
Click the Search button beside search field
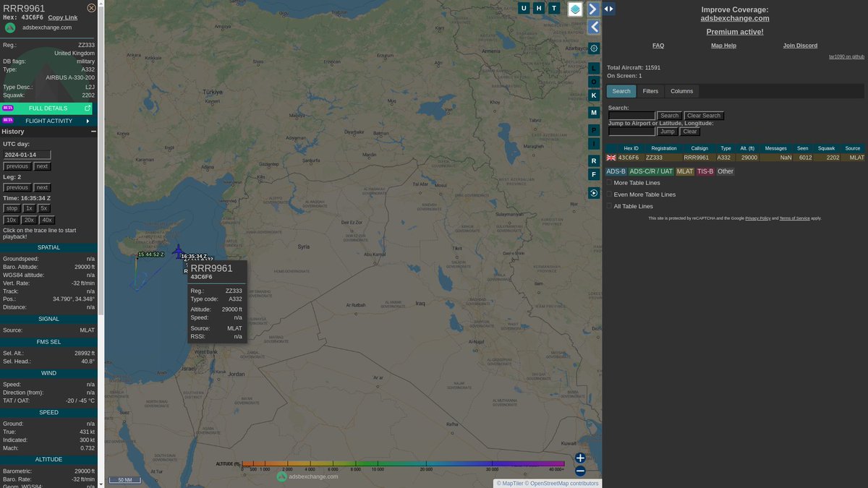pyautogui.click(x=670, y=116)
